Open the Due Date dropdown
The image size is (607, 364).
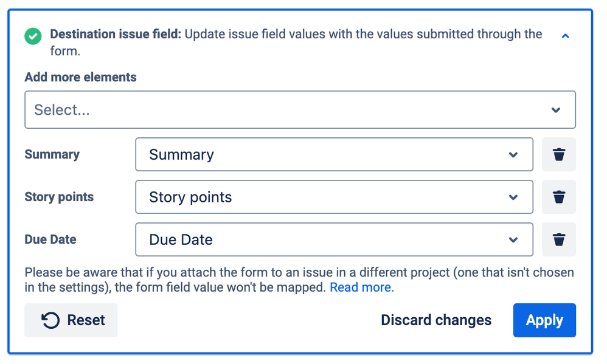coord(334,239)
